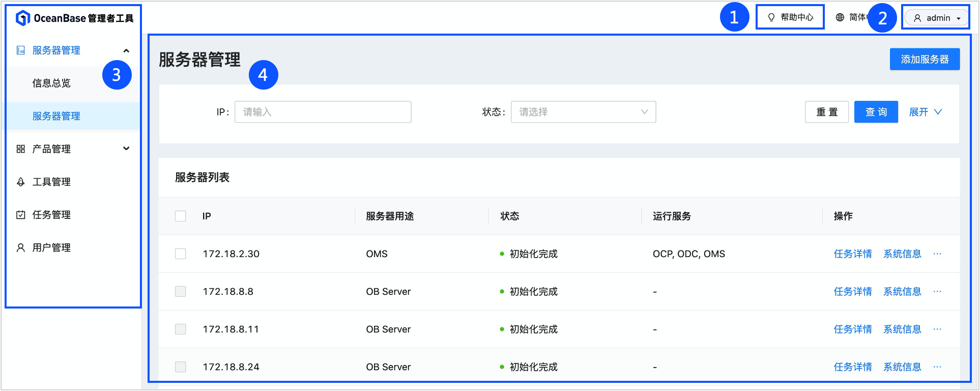The image size is (980, 391).
Task: Click the 状态 column header
Action: 510,216
